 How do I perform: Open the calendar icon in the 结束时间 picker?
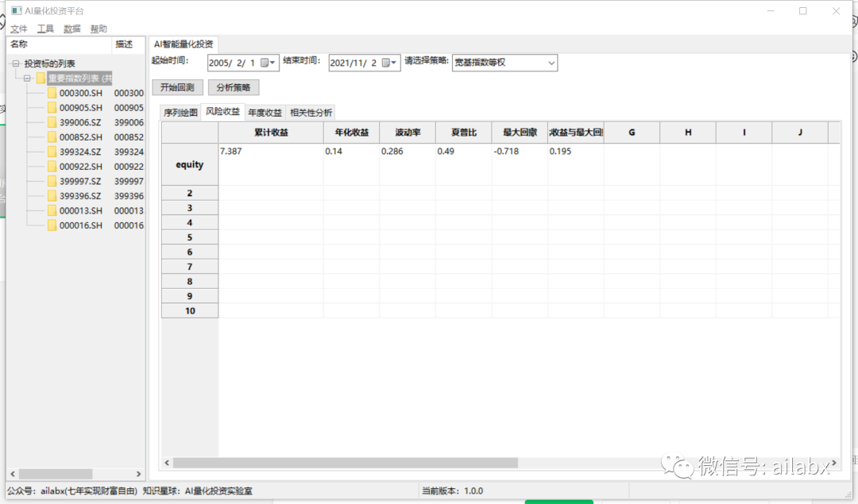[x=386, y=62]
